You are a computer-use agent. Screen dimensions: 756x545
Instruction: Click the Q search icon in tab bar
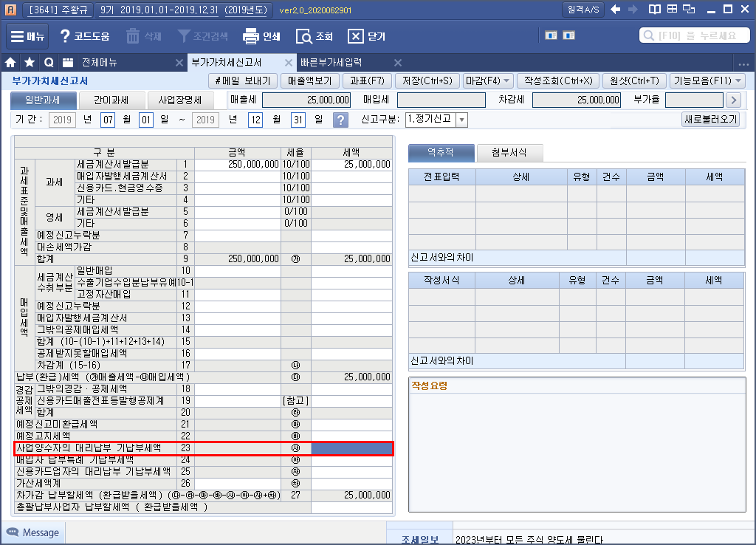48,62
